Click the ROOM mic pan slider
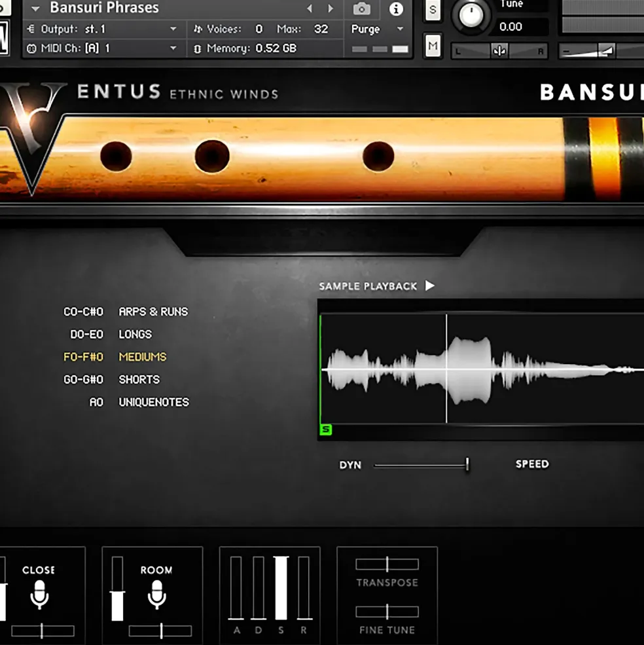This screenshot has width=644, height=645. [160, 631]
